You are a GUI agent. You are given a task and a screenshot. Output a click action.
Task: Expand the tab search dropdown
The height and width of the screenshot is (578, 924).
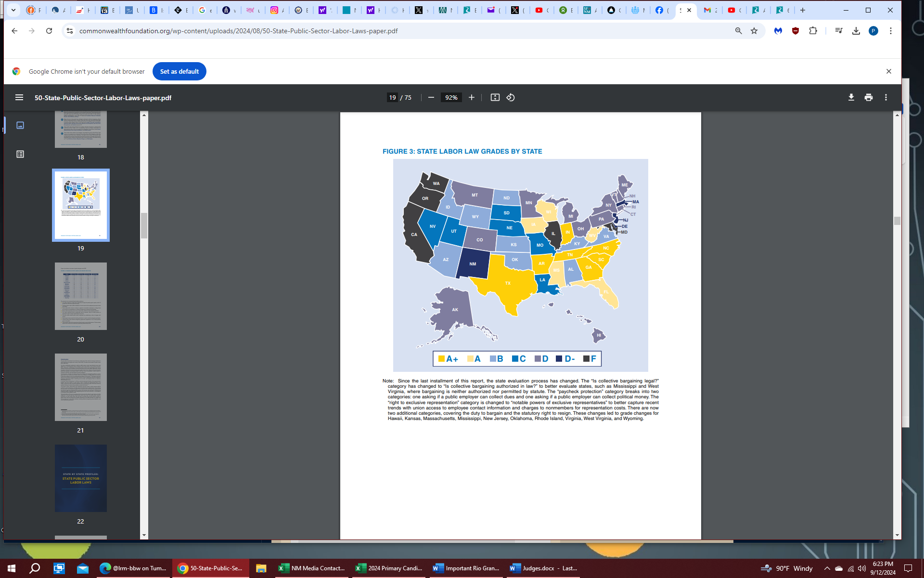click(13, 10)
